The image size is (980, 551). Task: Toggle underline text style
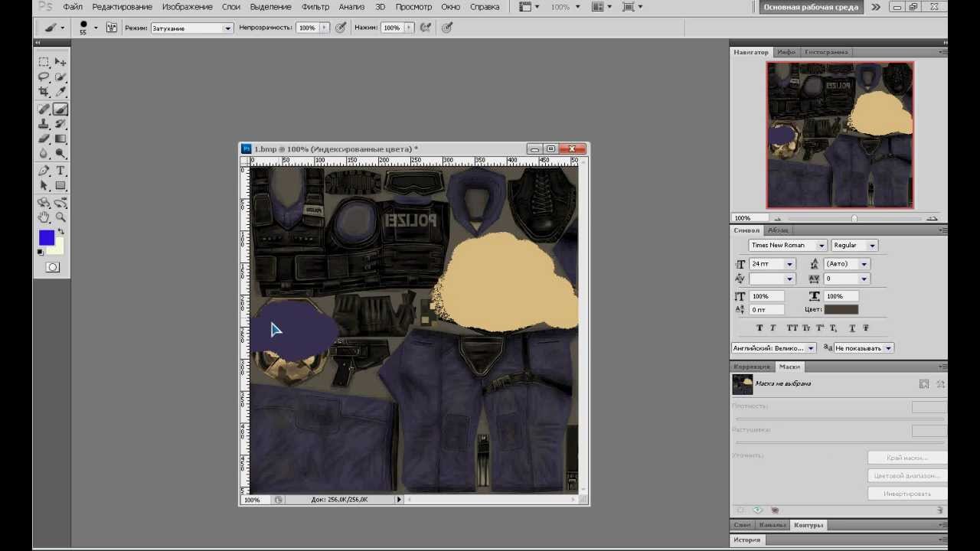[852, 328]
